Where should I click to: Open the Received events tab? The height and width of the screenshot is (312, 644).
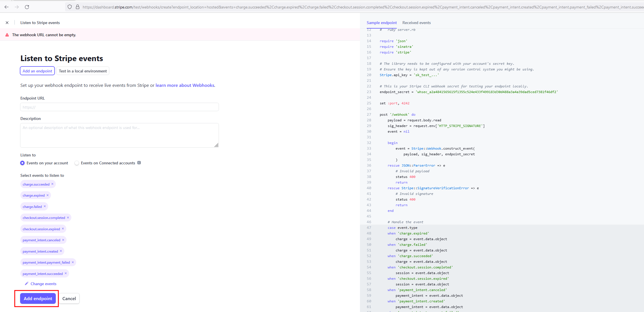pos(416,23)
